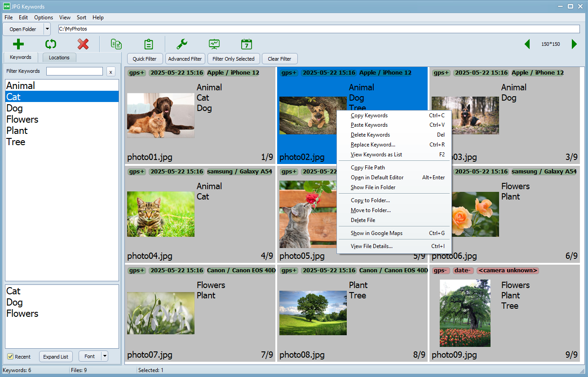Open the Open Folder dropdown arrow
The height and width of the screenshot is (377, 588).
pyautogui.click(x=47, y=29)
